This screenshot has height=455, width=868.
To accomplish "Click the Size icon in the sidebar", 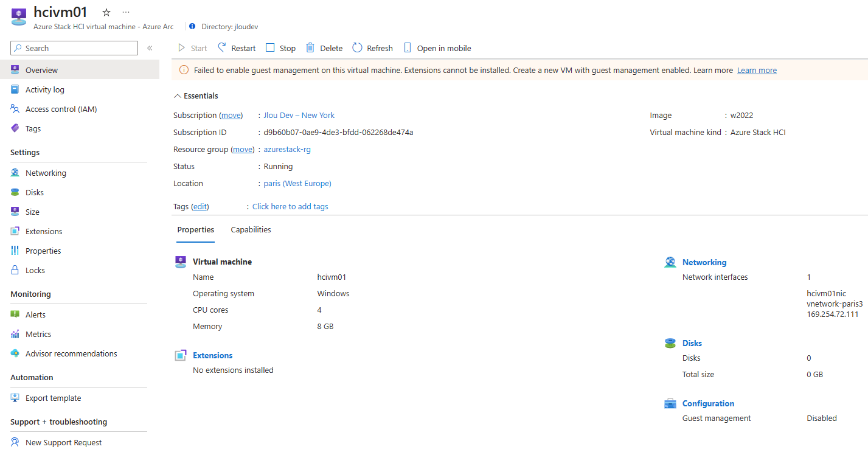I will [x=15, y=212].
